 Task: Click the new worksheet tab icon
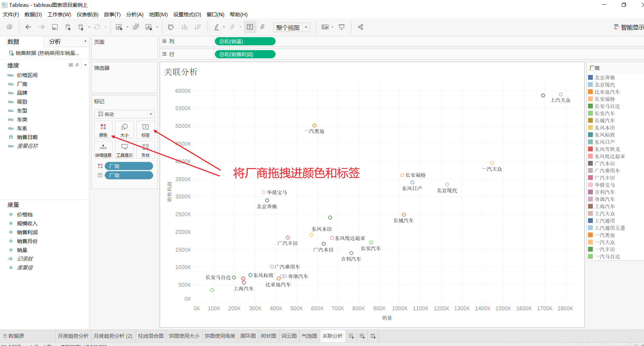tap(351, 336)
